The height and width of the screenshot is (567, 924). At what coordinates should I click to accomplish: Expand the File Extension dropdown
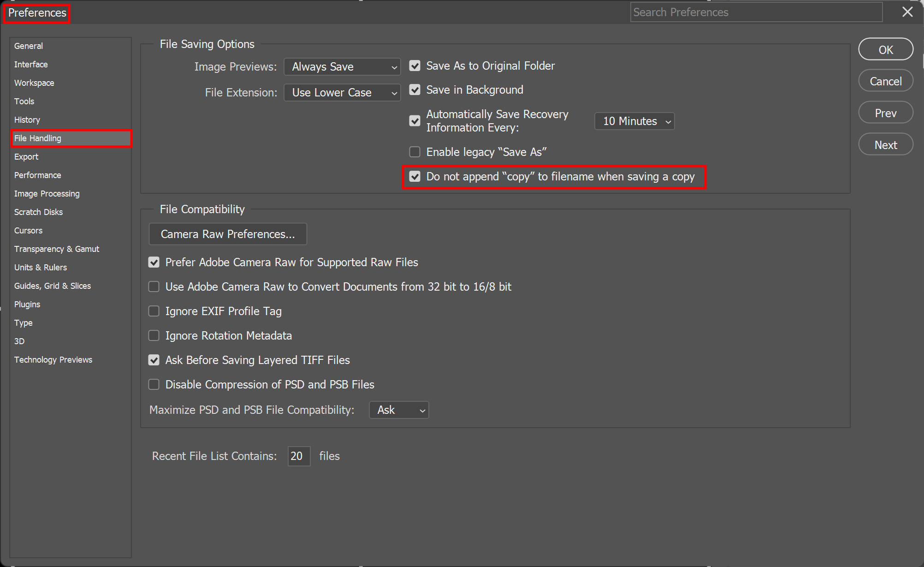click(342, 93)
